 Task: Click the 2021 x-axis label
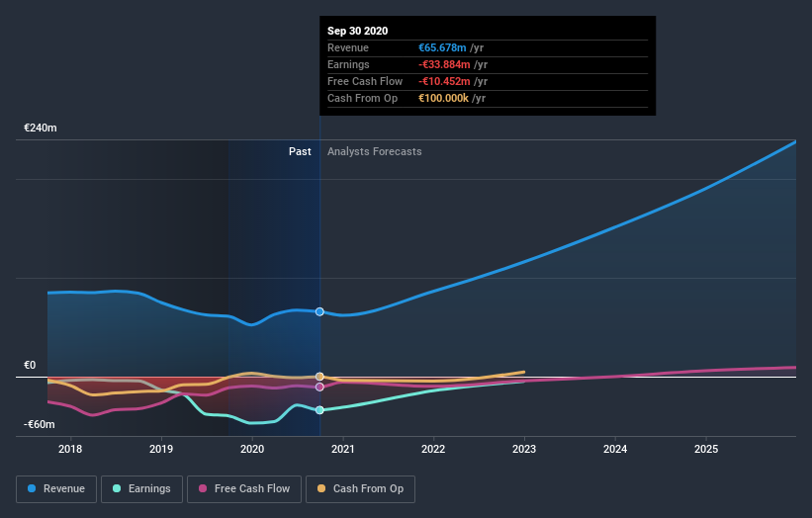tap(343, 449)
